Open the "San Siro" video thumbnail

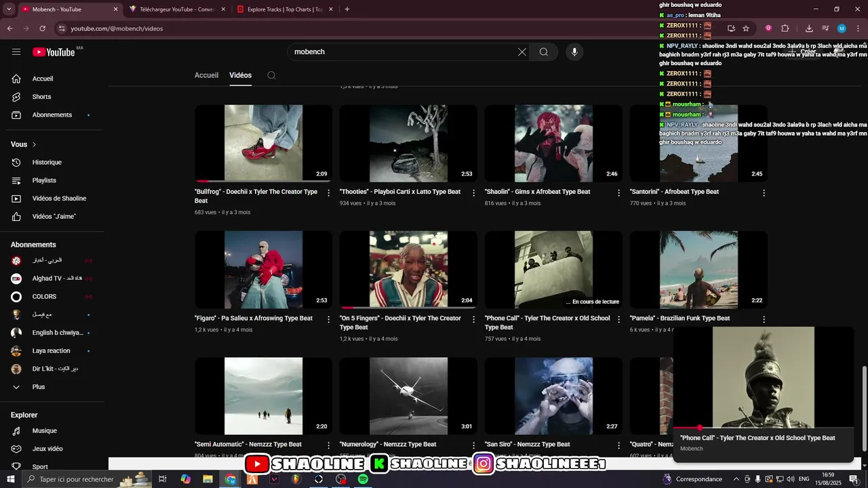(553, 396)
